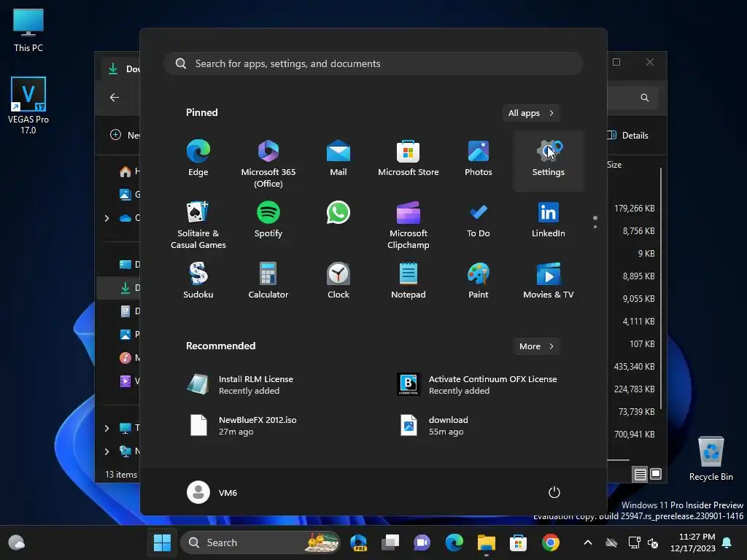Click the Size column header in Explorer

pos(614,165)
